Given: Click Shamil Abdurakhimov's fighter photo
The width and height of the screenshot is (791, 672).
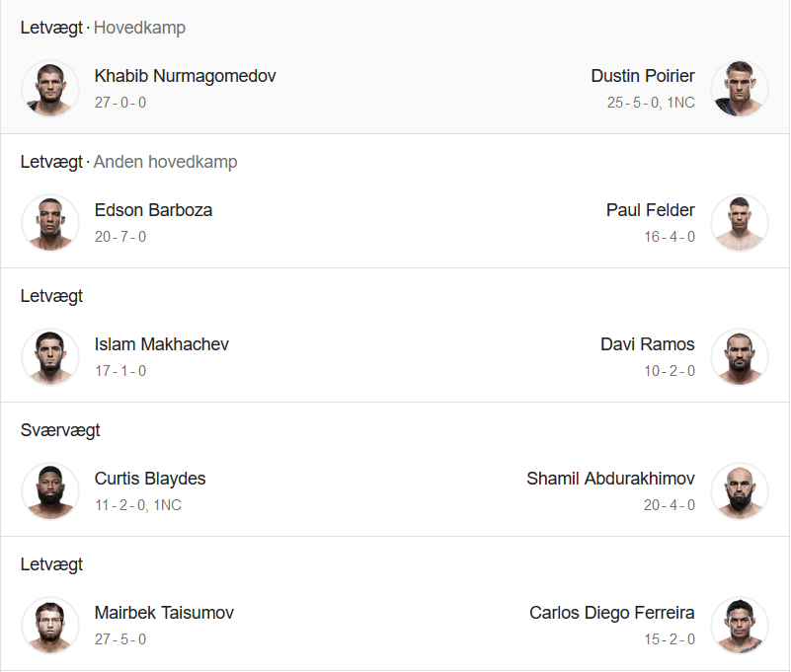Looking at the screenshot, I should tap(740, 491).
